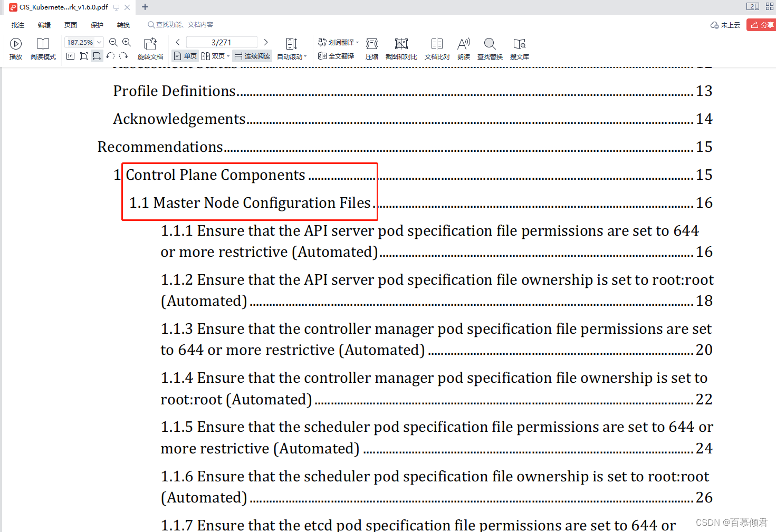
Task: Toggle 连续阅读 continuous reading
Action: click(x=252, y=56)
